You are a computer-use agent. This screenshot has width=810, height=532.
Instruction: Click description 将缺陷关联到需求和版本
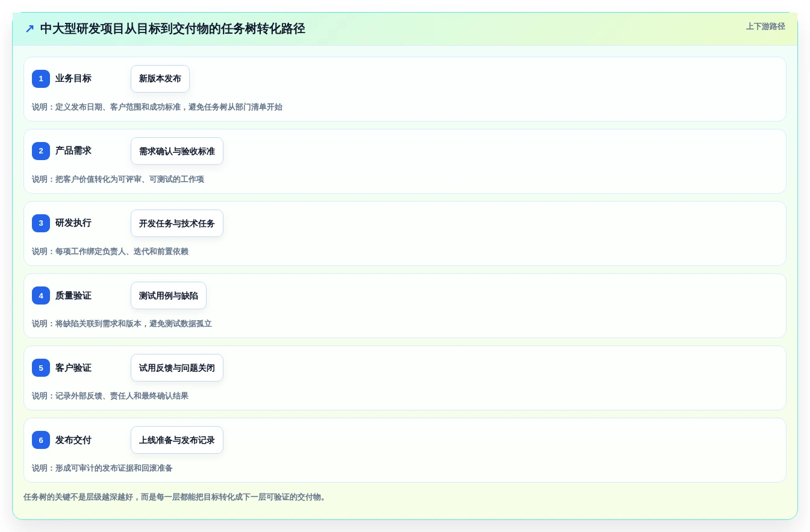[122, 324]
